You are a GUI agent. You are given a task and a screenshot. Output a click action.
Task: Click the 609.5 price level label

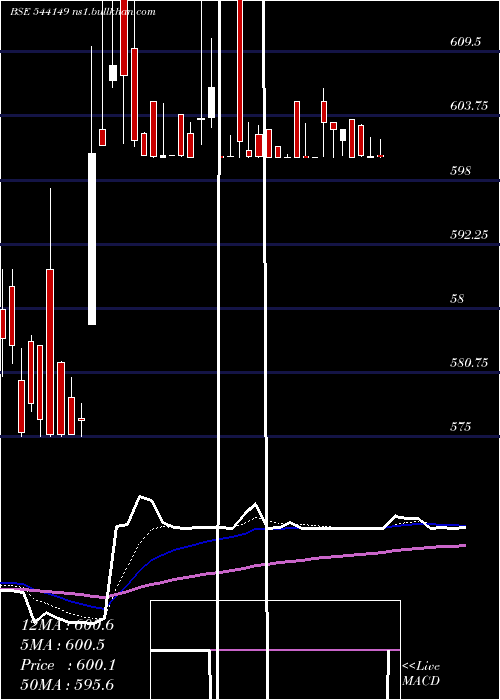[466, 42]
